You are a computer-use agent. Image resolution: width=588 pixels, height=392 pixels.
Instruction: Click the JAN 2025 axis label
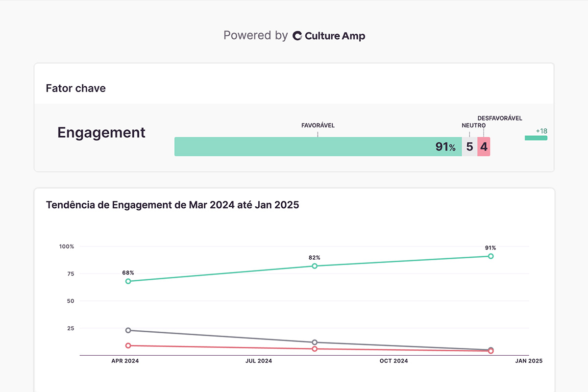coord(528,361)
